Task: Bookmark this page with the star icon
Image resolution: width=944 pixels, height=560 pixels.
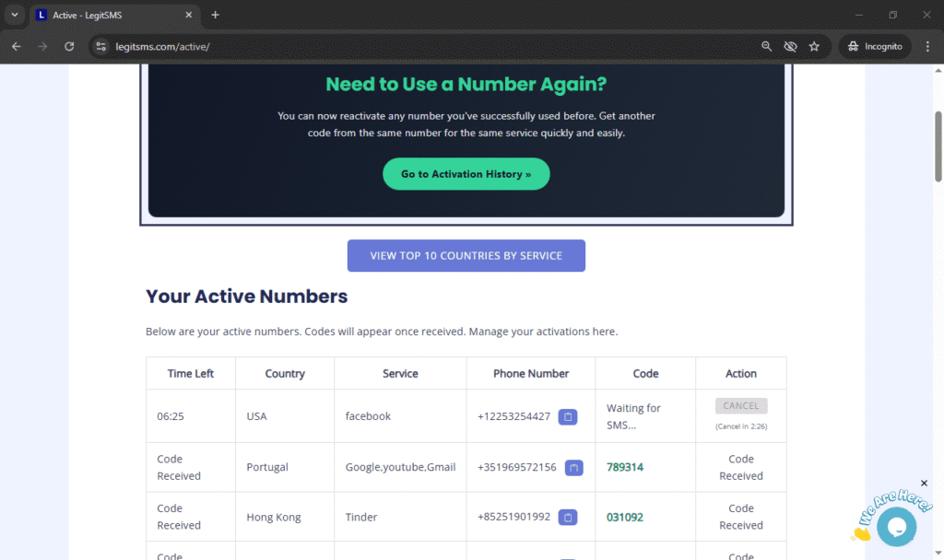Action: [x=814, y=46]
